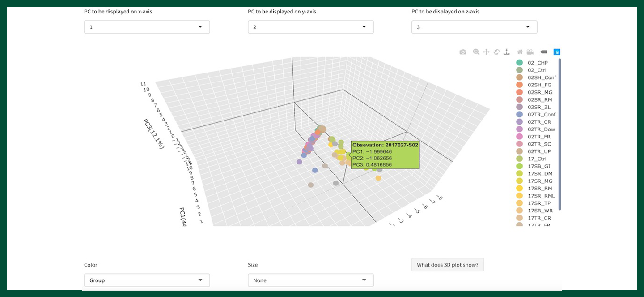Toggle hover-closest tag icon in modebar
644x297 pixels.
point(544,52)
